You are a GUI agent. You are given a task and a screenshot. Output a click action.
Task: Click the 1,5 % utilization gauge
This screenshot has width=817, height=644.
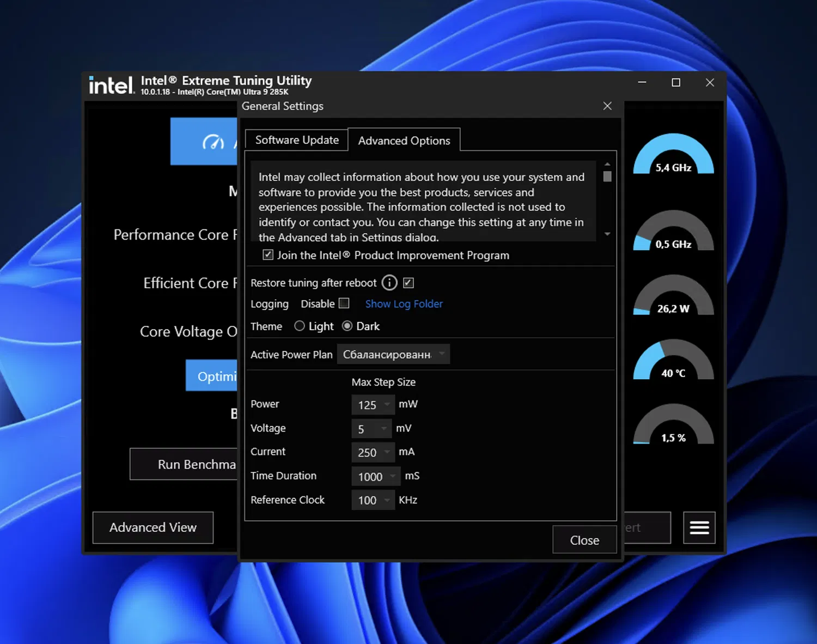point(674,424)
